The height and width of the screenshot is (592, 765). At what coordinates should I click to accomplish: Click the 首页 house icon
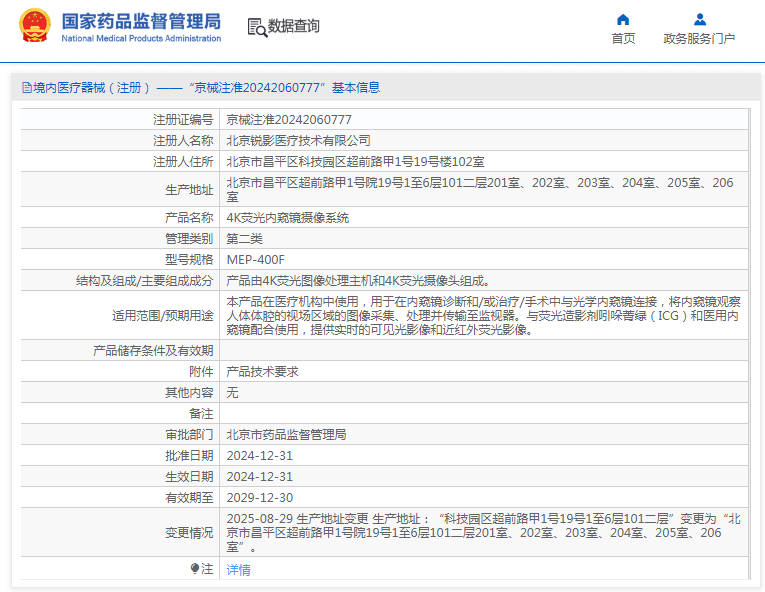623,19
